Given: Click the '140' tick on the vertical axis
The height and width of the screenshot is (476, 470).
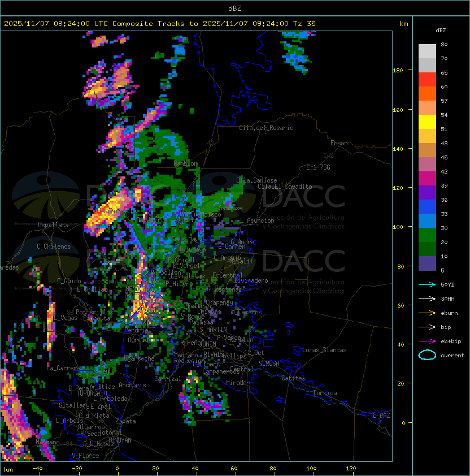Looking at the screenshot, I should 398,149.
